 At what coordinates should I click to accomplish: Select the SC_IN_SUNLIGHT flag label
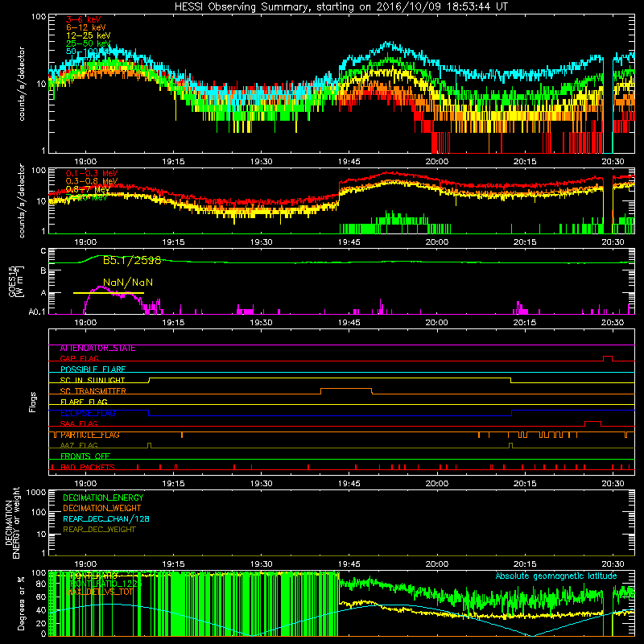[93, 380]
